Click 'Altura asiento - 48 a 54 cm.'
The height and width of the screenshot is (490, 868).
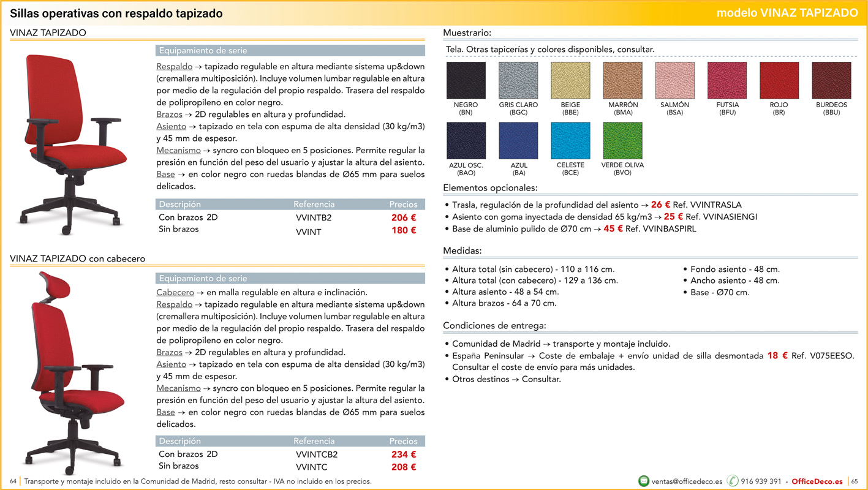pyautogui.click(x=505, y=292)
